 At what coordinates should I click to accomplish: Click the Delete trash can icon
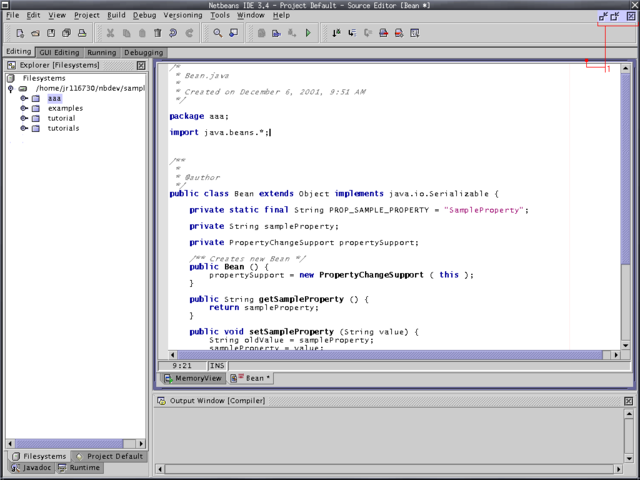158,33
